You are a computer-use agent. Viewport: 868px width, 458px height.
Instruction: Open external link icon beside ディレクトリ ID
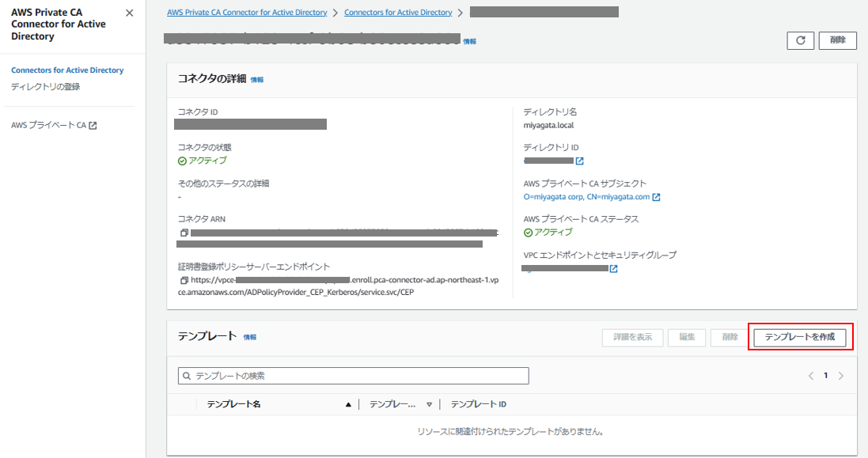pyautogui.click(x=579, y=161)
